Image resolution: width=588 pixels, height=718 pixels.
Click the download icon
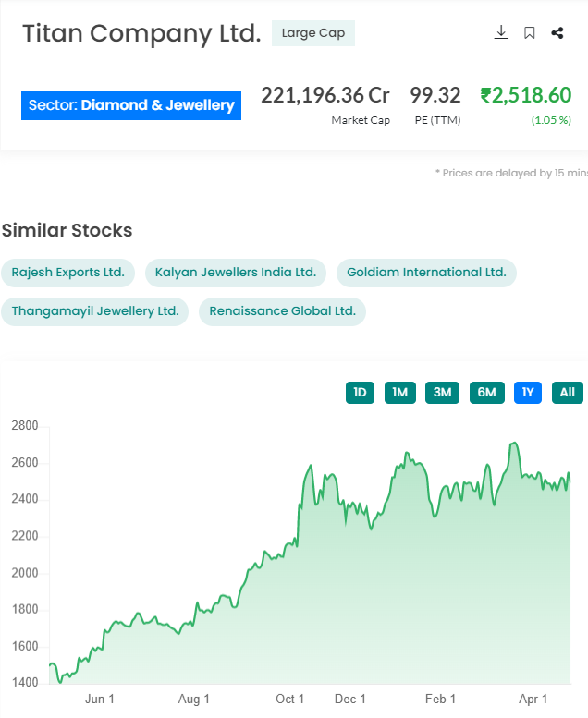pyautogui.click(x=501, y=32)
